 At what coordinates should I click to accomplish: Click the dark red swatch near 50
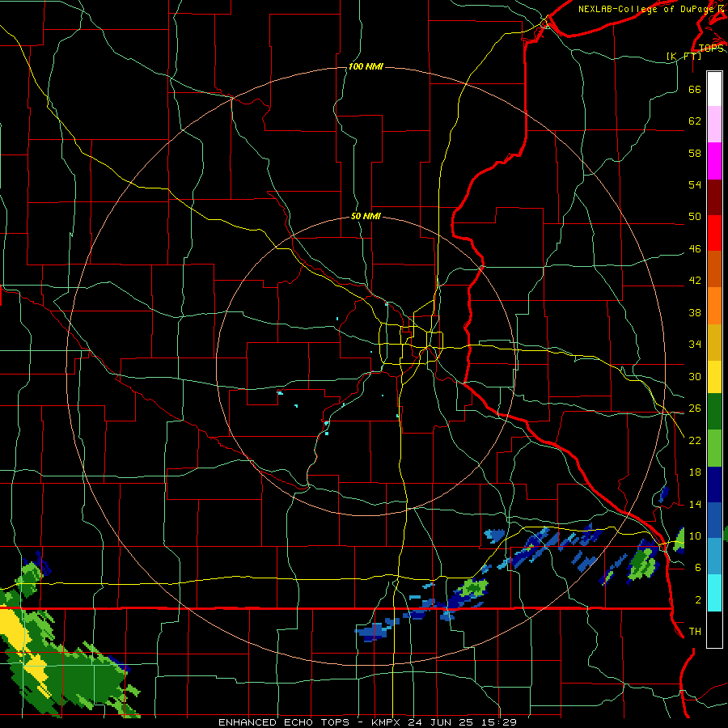coord(714,197)
